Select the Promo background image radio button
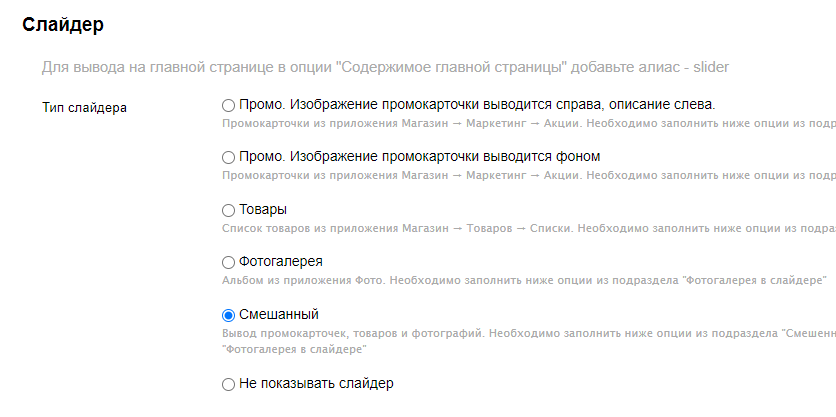836x417 pixels. point(228,157)
